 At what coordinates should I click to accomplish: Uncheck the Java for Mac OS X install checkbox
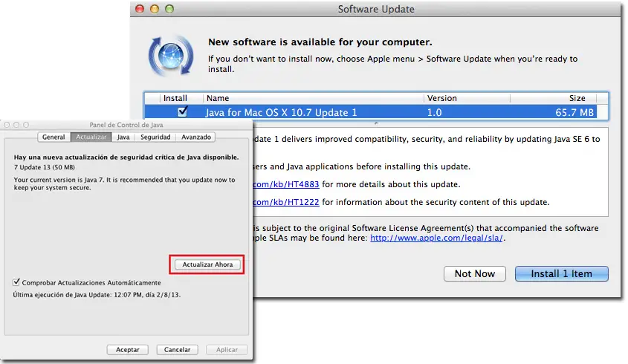182,111
